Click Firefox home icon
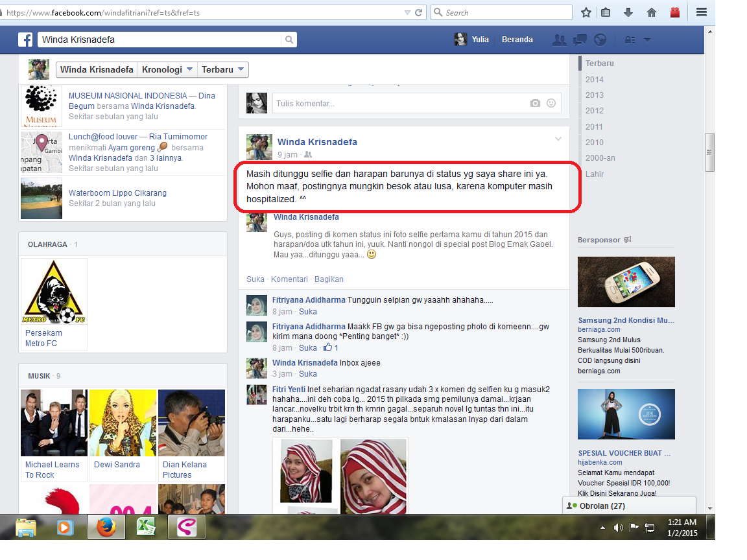Image resolution: width=747 pixels, height=560 pixels. [651, 12]
